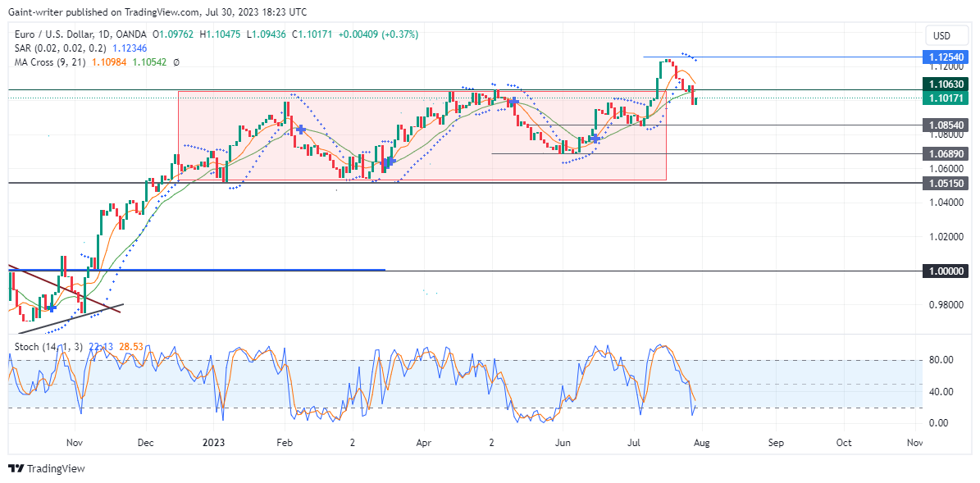
Task: Click the Feb label on time axis
Action: (285, 442)
